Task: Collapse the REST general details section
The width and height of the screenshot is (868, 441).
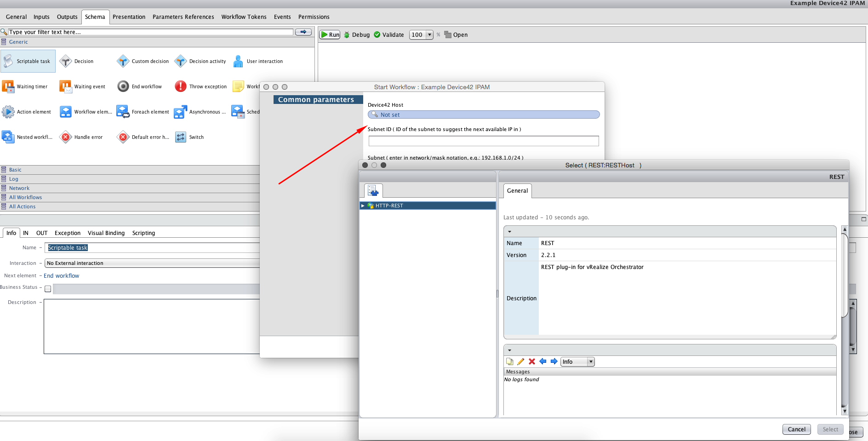Action: (509, 231)
